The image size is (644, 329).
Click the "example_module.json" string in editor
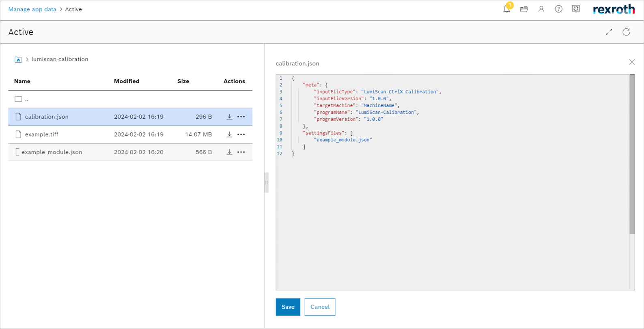343,140
